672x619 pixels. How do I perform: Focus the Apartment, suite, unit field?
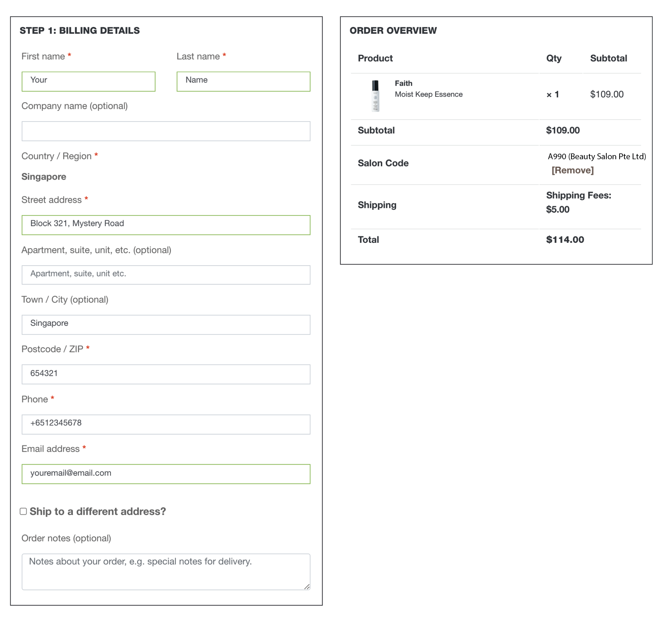[166, 275]
